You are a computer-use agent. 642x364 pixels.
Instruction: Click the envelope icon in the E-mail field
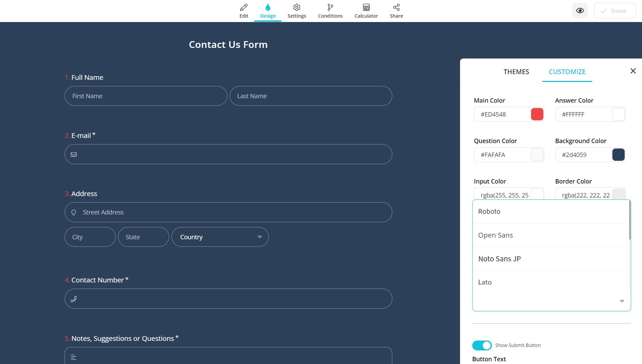coord(74,154)
